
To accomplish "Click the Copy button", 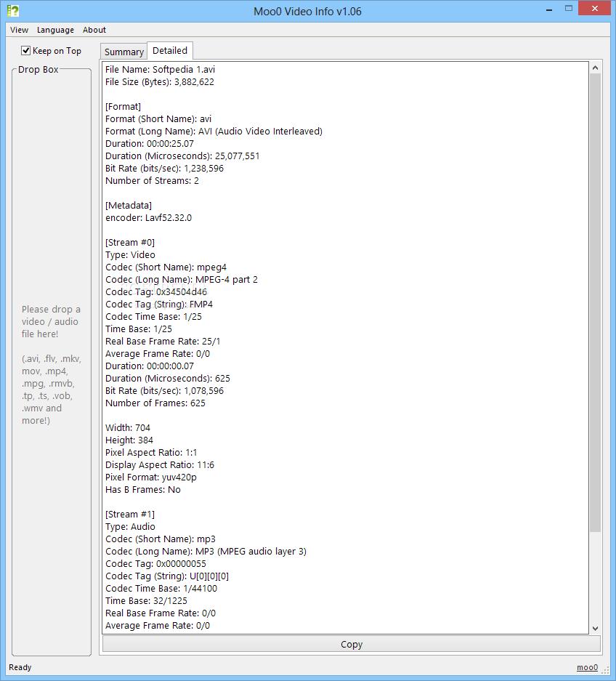I will (x=351, y=644).
